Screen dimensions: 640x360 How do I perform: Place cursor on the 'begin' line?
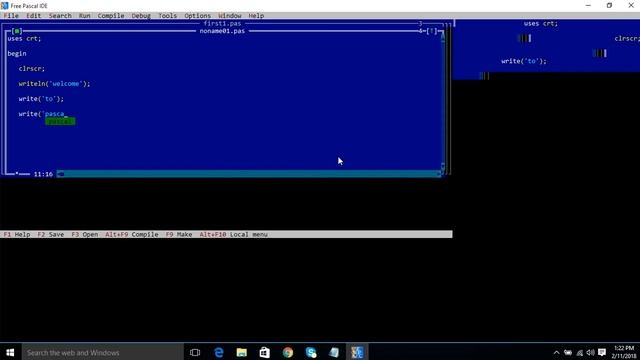(17, 53)
